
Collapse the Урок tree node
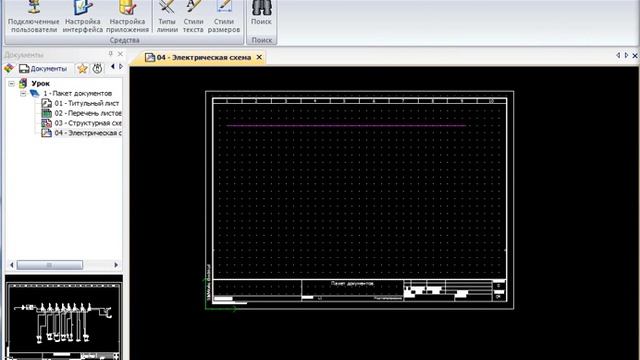click(11, 84)
